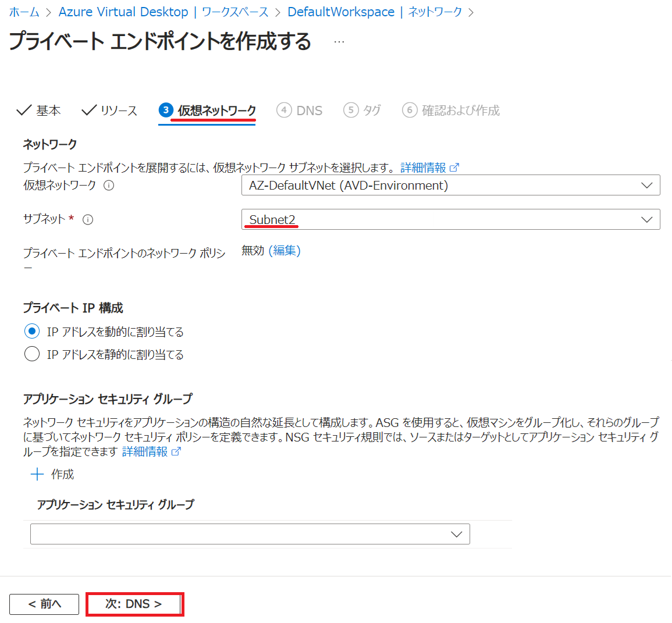Select the 仮想ネットワーク tab
Image resolution: width=672 pixels, height=623 pixels.
pyautogui.click(x=208, y=111)
